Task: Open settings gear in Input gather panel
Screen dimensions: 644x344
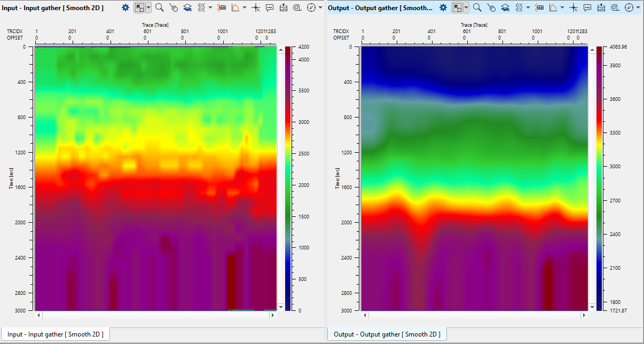Action: 125,7
